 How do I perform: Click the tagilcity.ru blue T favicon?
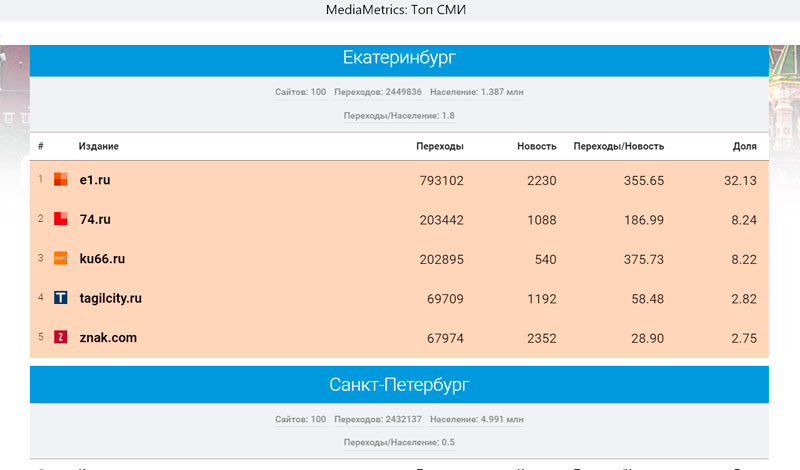pos(61,298)
